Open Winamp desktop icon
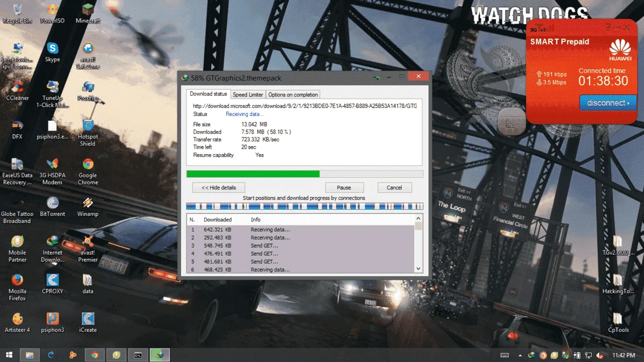Viewport: 644px width, 362px height. pyautogui.click(x=88, y=206)
